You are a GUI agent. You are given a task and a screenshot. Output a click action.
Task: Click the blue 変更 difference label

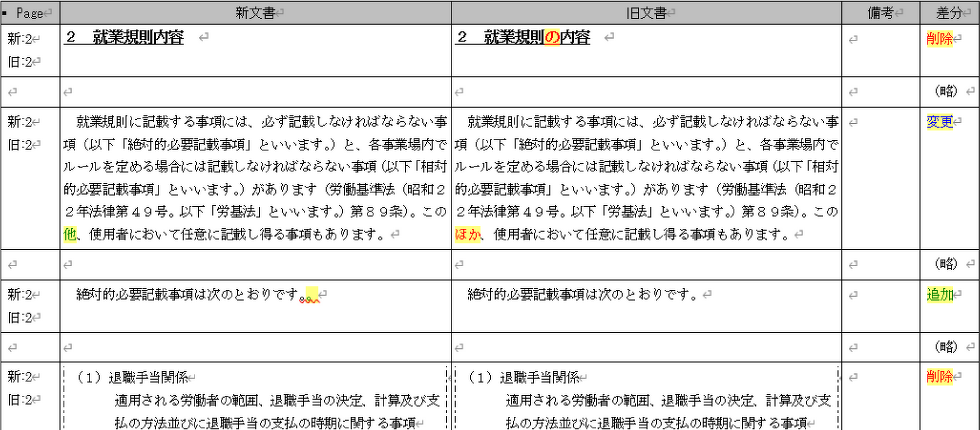click(940, 122)
